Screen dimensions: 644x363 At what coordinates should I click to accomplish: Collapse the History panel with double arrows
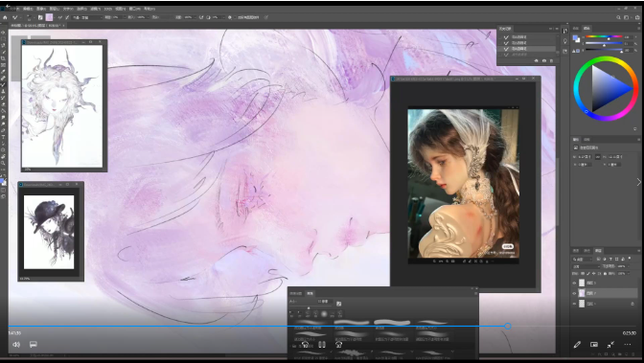551,29
